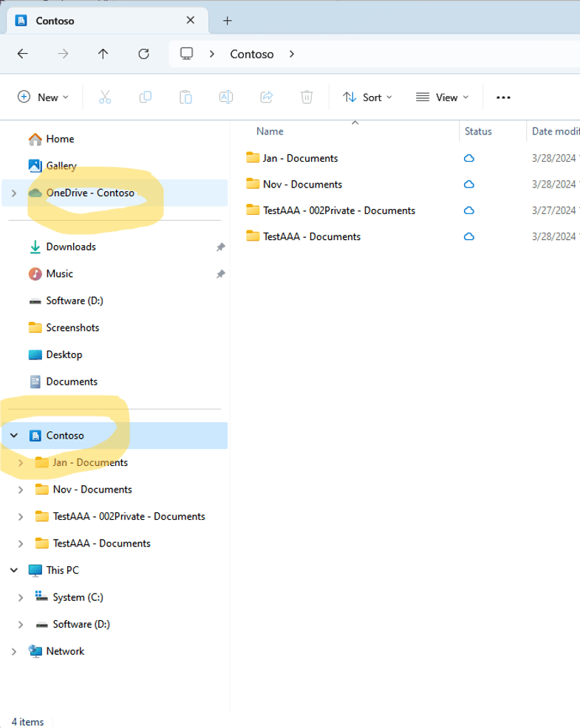Select Network in navigation tree
Viewport: 580px width, 728px height.
point(65,651)
